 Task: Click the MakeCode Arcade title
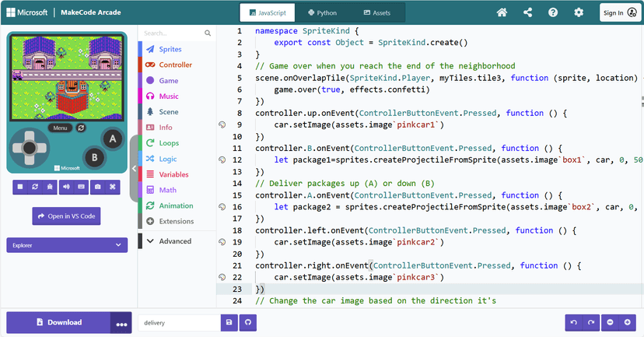91,12
